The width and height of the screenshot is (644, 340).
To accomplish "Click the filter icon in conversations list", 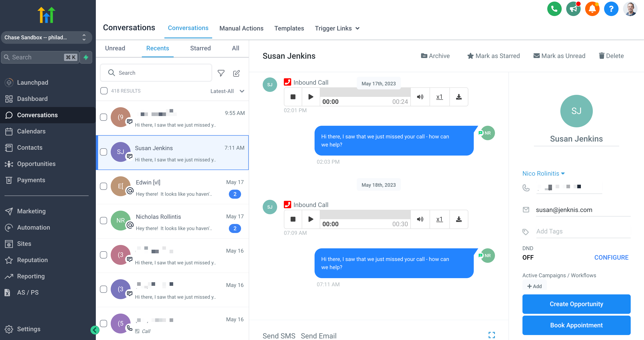I will coord(221,73).
